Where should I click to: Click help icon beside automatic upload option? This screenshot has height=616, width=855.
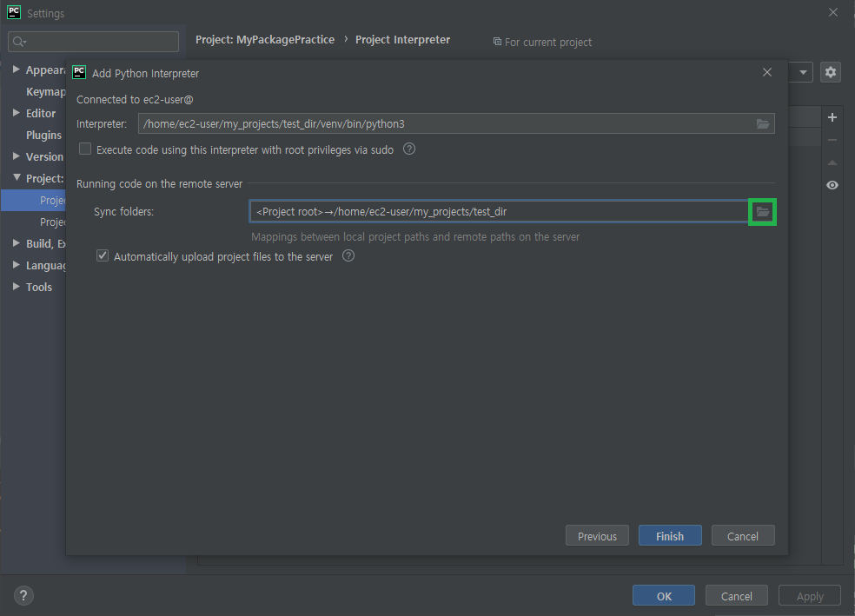click(348, 255)
